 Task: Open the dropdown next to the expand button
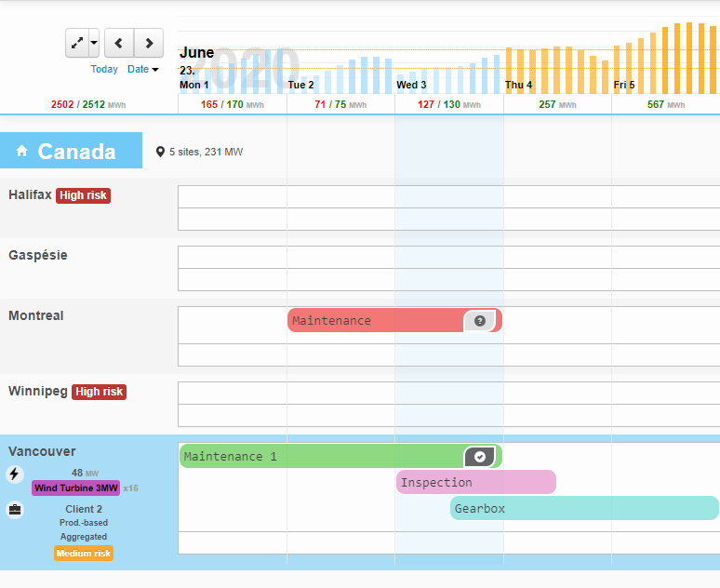click(94, 43)
